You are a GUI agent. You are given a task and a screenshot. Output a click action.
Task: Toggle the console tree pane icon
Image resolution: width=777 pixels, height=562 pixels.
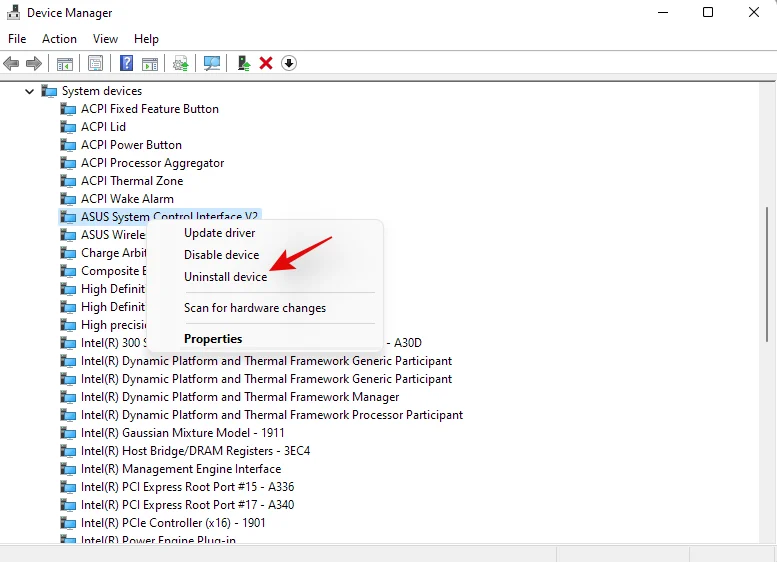(65, 63)
